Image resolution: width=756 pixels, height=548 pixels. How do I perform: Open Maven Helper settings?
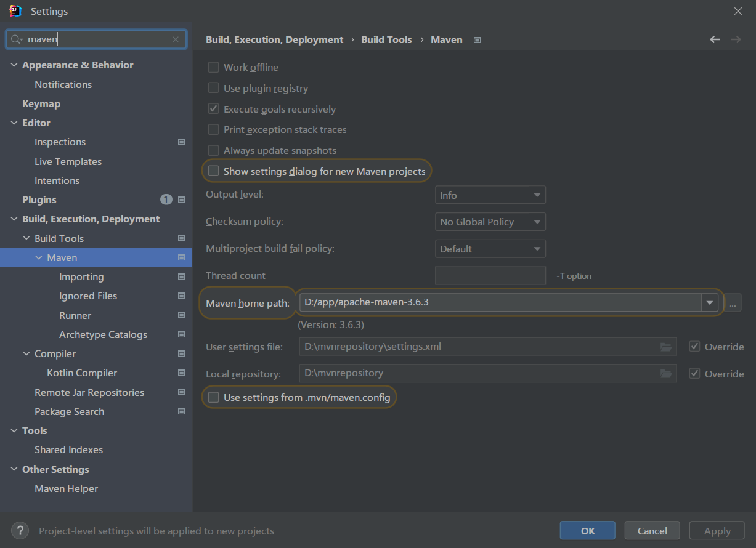66,488
